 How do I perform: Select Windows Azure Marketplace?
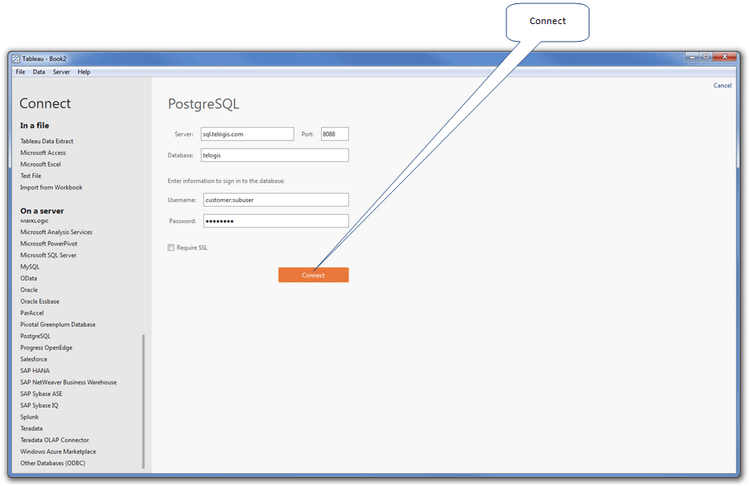click(x=58, y=451)
